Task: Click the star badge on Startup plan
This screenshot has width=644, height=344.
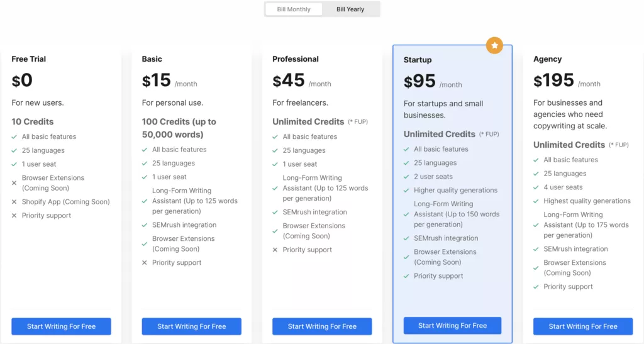Action: 494,45
